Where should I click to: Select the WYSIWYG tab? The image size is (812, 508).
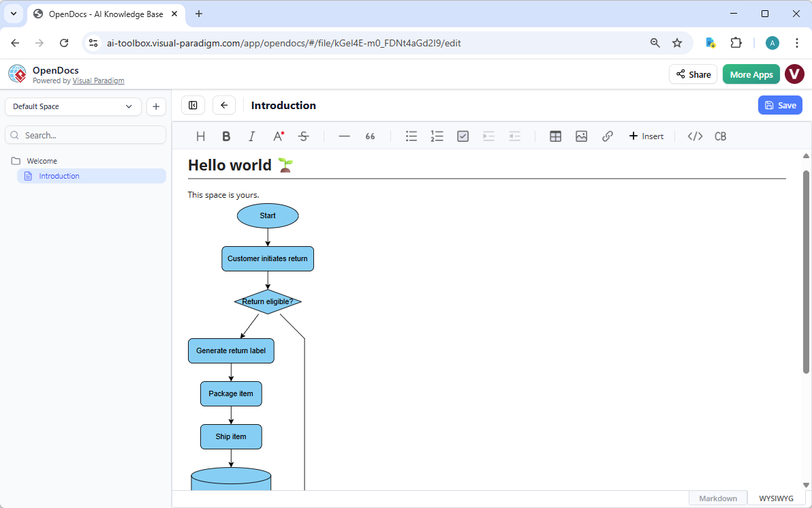[x=775, y=498]
